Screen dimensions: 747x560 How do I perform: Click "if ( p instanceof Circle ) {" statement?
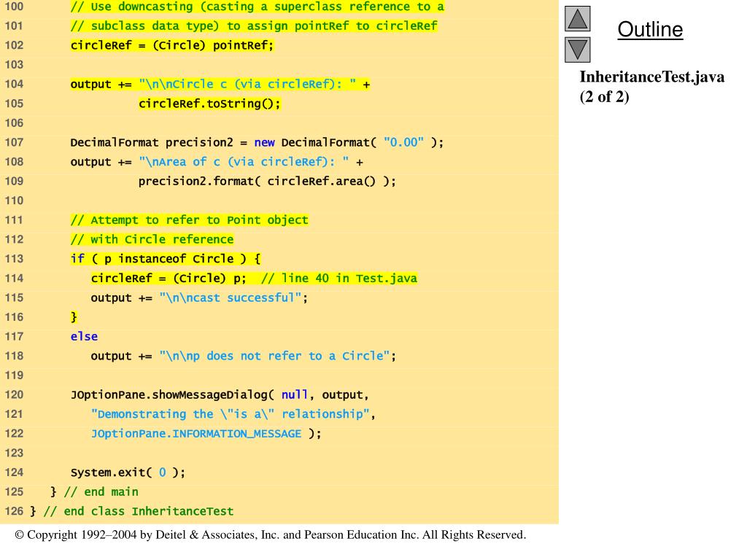tap(166, 259)
